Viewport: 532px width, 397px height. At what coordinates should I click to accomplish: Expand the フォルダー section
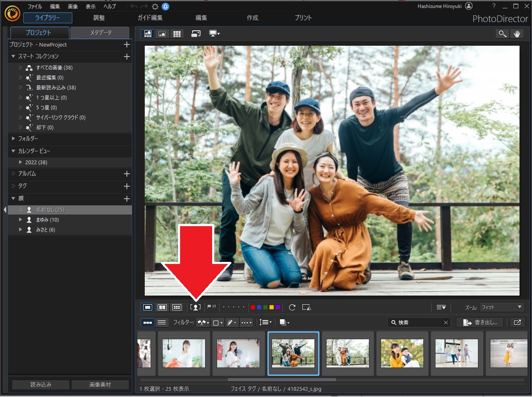click(13, 138)
